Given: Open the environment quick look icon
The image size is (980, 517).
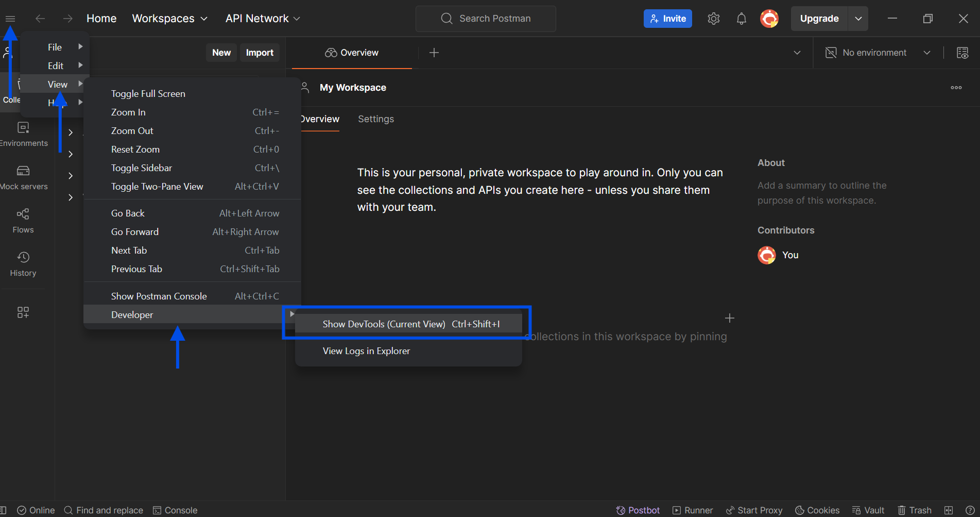Looking at the screenshot, I should [962, 53].
